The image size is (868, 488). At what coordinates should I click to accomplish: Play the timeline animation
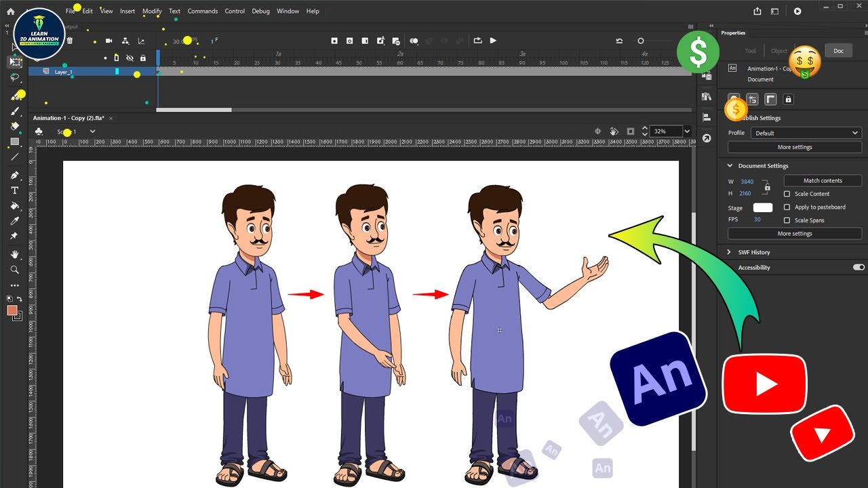[x=493, y=41]
